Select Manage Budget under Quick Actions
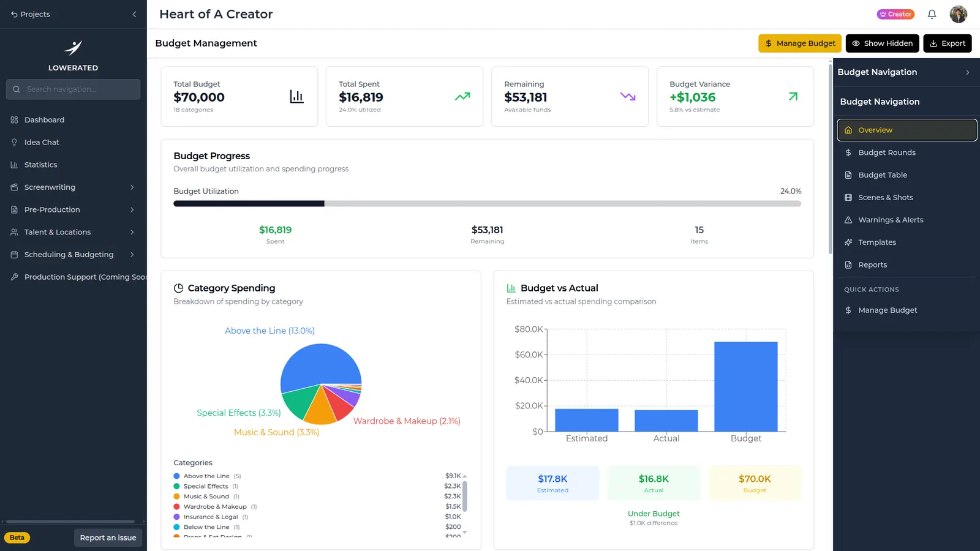980x551 pixels. pos(907,310)
